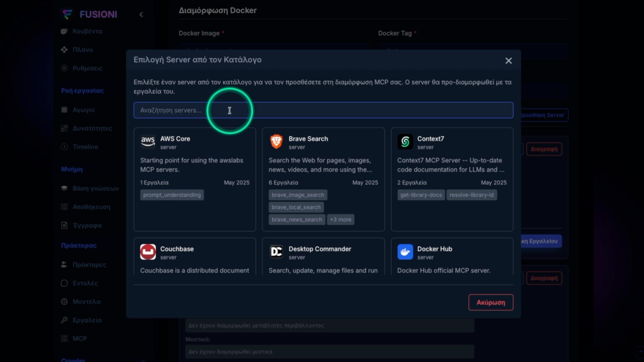The width and height of the screenshot is (644, 362).
Task: Click the Εργαλεία wrench icon
Action: click(x=64, y=320)
